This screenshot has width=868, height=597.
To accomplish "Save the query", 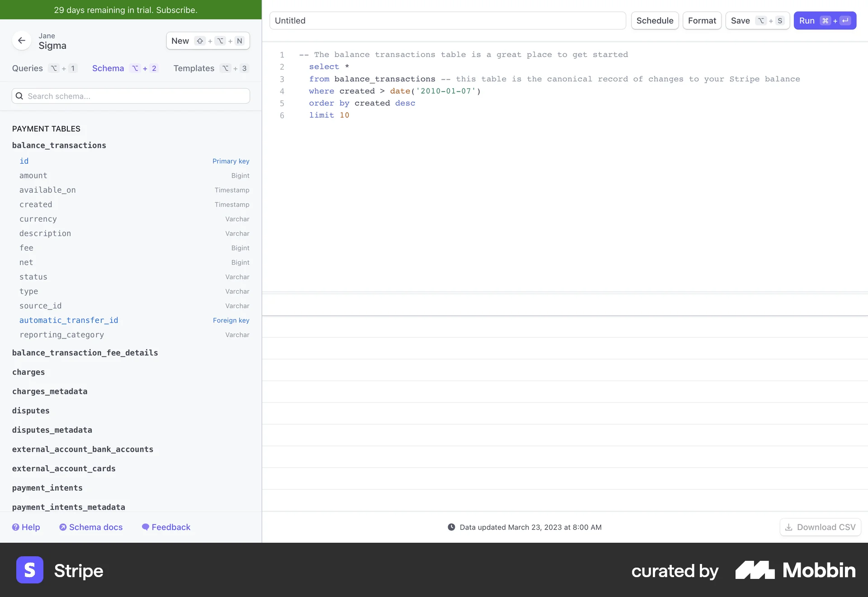I will (x=740, y=20).
